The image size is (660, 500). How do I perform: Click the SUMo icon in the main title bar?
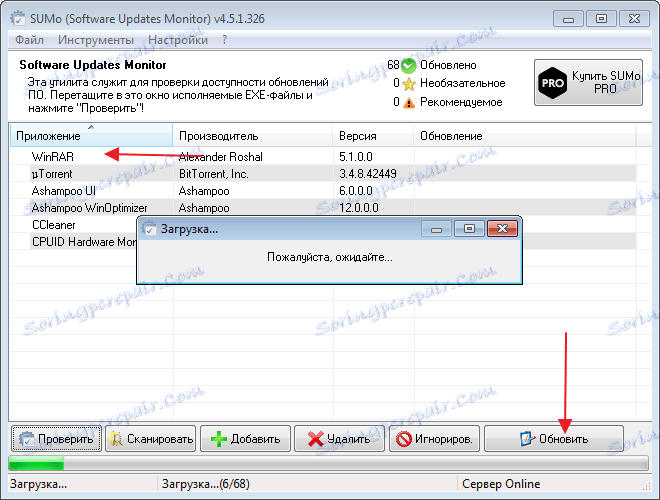pyautogui.click(x=18, y=19)
